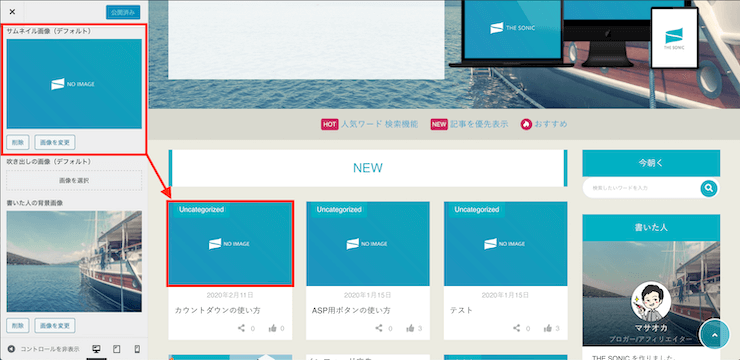Click the マサオカ author name
This screenshot has height=360, width=740.
(x=651, y=329)
